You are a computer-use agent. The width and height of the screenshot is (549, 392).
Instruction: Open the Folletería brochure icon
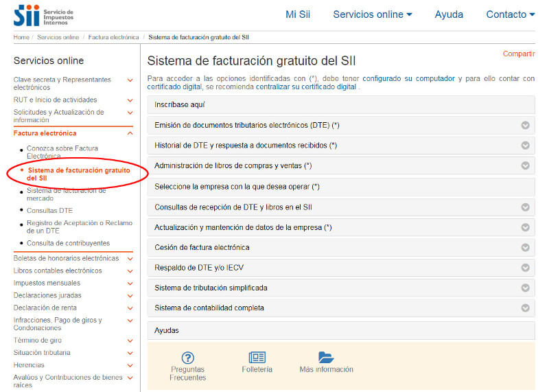[x=257, y=357]
